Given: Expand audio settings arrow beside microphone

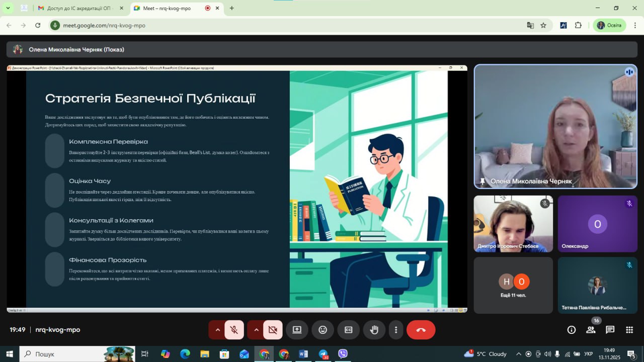Looking at the screenshot, I should (217, 330).
